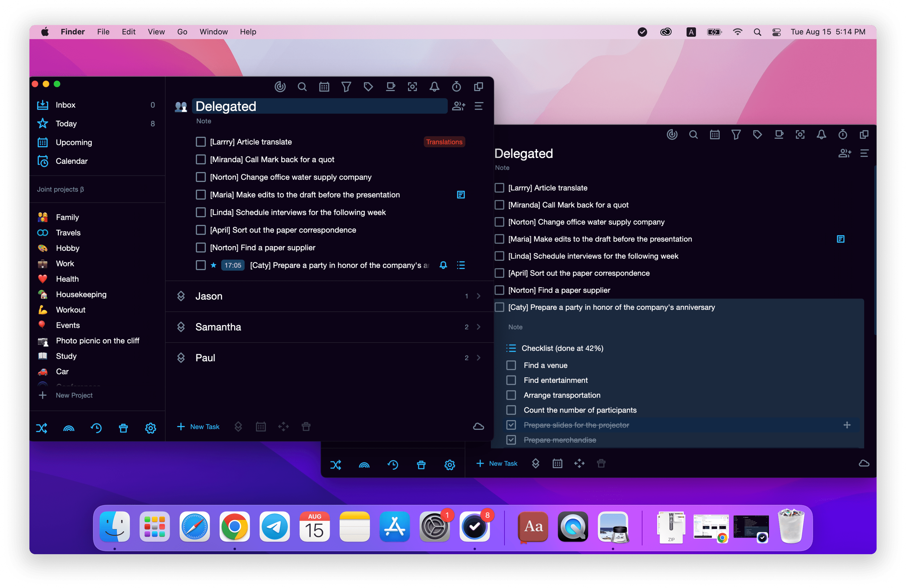Click New Project in the sidebar
The image size is (906, 588).
click(x=66, y=395)
